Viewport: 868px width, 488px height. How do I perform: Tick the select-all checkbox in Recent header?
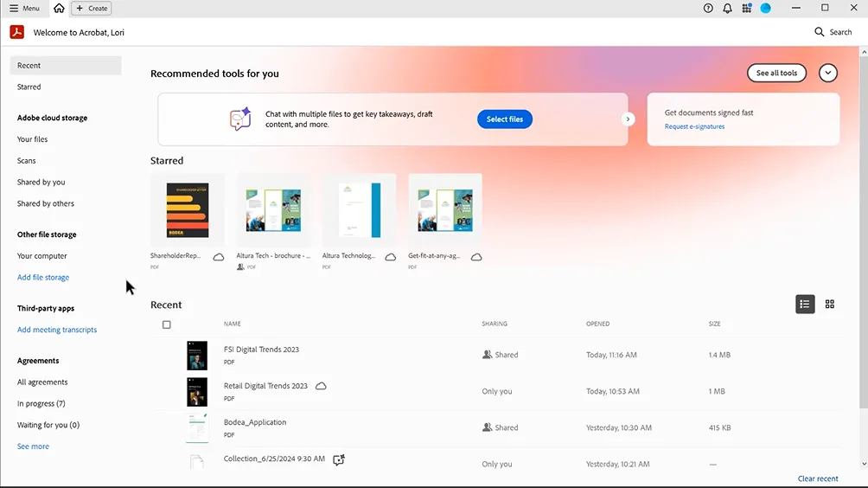tap(167, 324)
